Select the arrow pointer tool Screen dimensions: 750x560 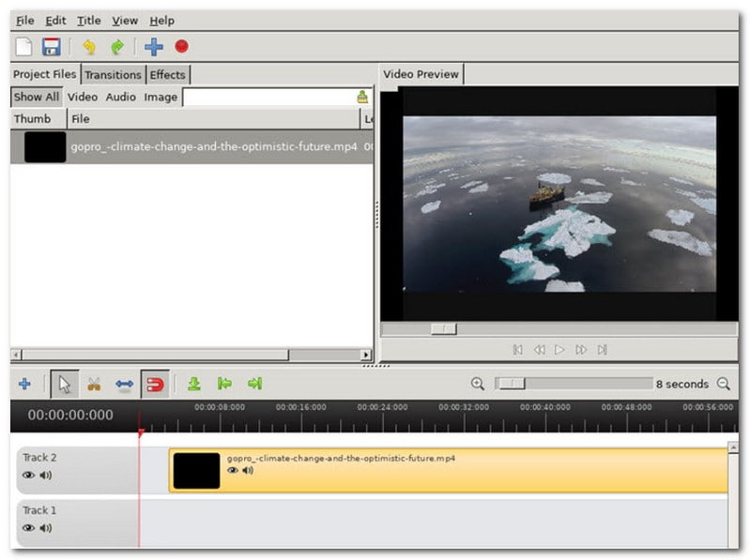point(64,384)
